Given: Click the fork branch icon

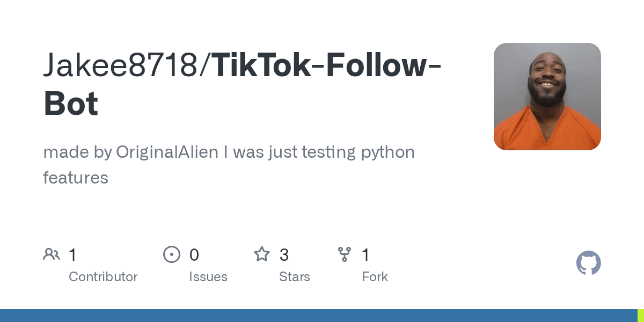Looking at the screenshot, I should [x=344, y=254].
